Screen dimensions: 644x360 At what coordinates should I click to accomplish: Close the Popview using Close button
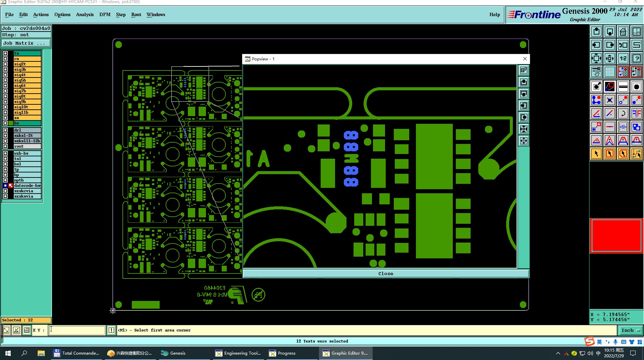coord(386,274)
